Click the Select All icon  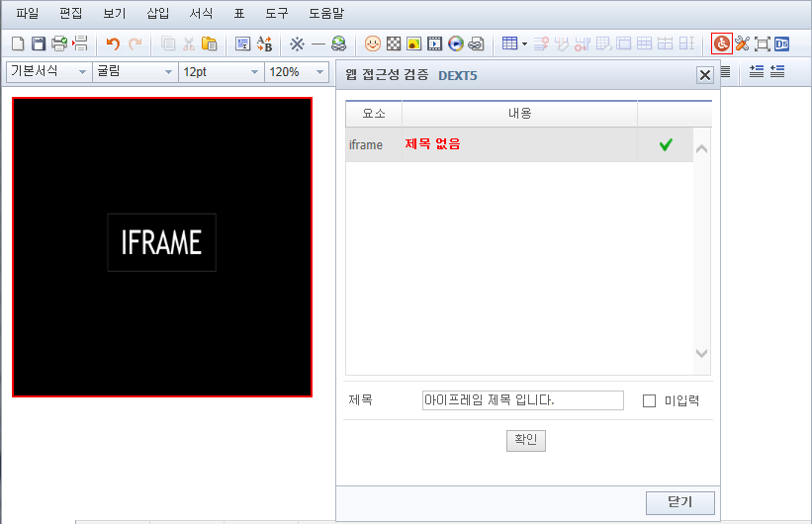coord(242,44)
